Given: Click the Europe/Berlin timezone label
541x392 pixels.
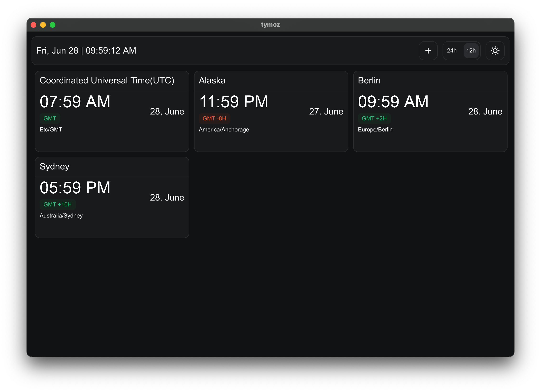Looking at the screenshot, I should coord(375,130).
